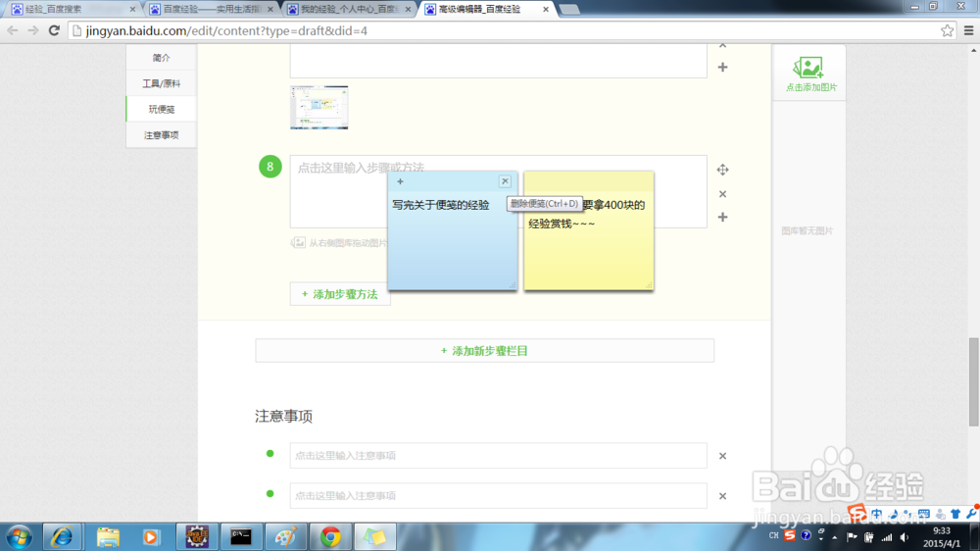The image size is (980, 551).
Task: Open the command prompt taskbar icon
Action: pyautogui.click(x=241, y=536)
